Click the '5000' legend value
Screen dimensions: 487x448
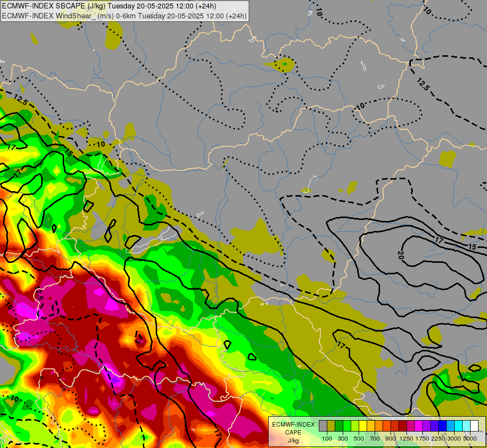(470, 439)
